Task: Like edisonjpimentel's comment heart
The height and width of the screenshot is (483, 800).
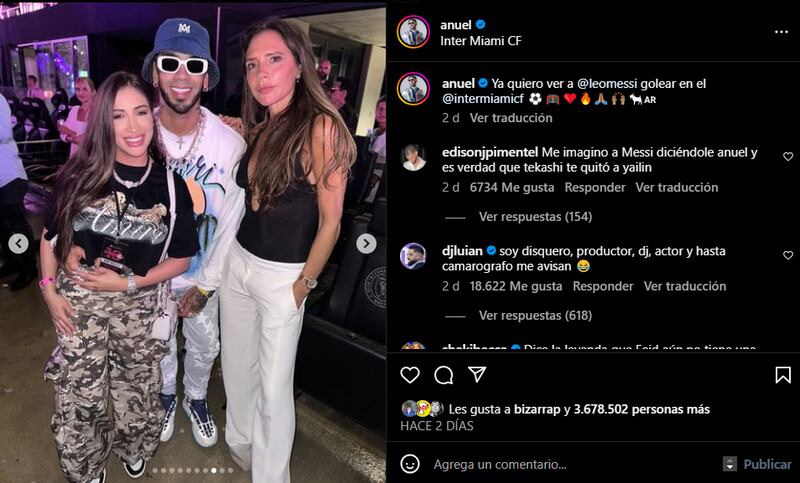Action: [x=788, y=157]
